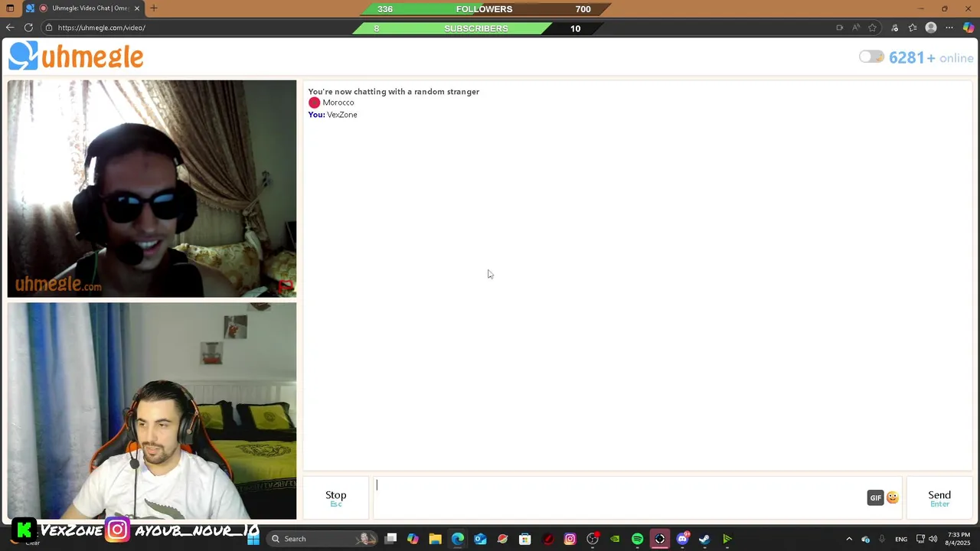
Task: Go back with the browser back arrow
Action: point(10,28)
